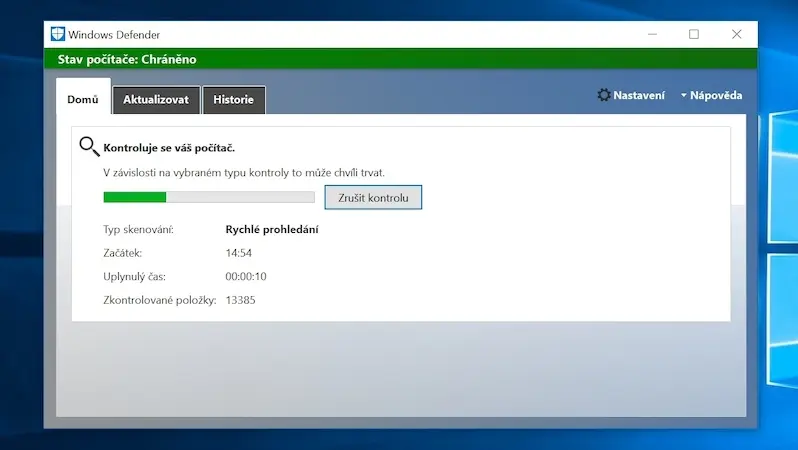Click the 'Rychlé prohledání' scan type value
Viewport: 798px width, 450px height.
click(x=272, y=230)
